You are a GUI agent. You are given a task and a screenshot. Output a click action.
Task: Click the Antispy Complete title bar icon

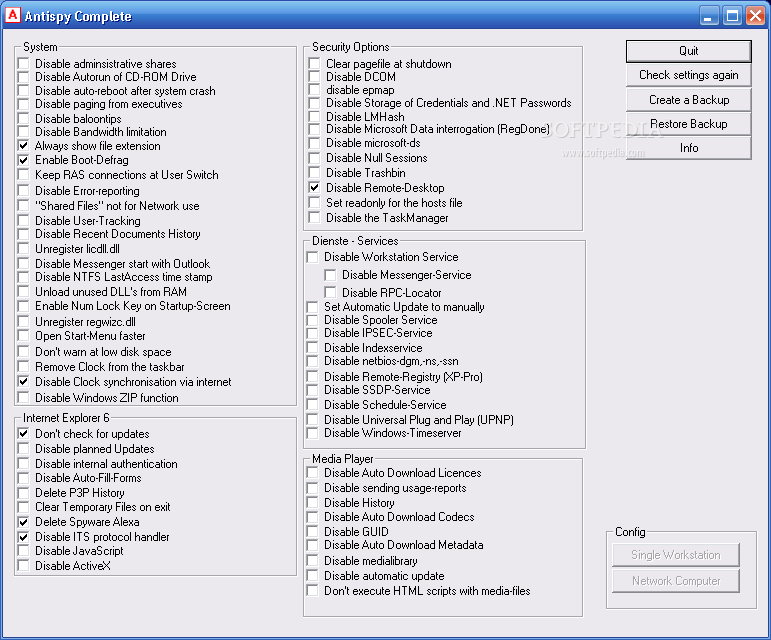tap(12, 15)
